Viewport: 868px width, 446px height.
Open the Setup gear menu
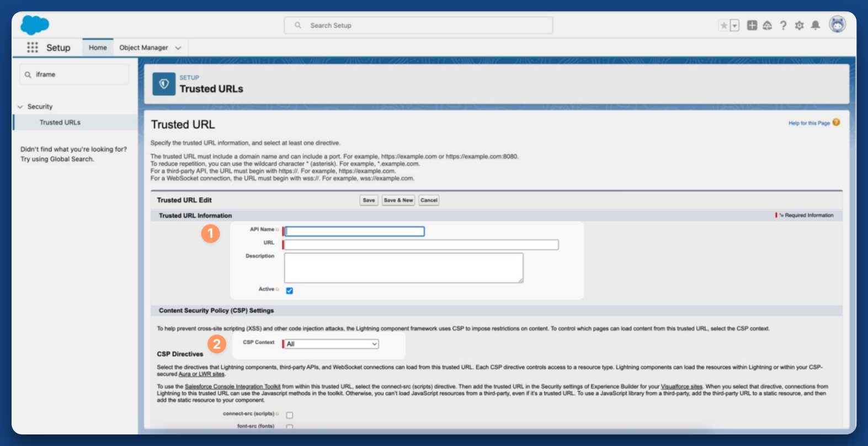coord(799,25)
